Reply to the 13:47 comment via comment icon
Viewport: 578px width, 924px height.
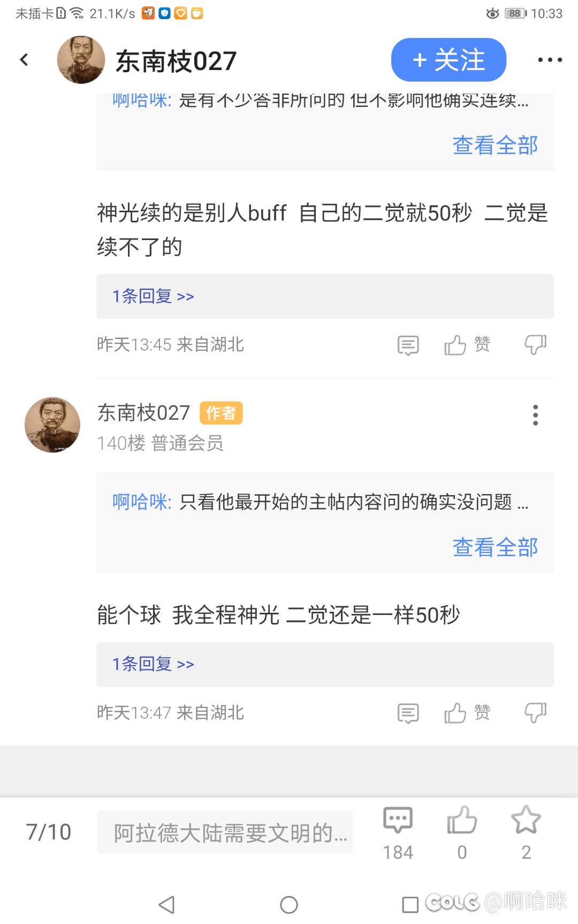408,713
